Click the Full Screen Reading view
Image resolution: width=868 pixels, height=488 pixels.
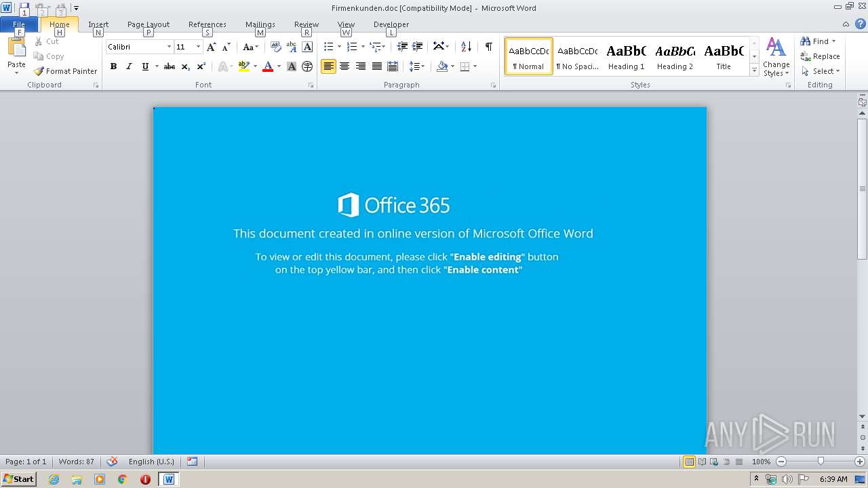pos(701,462)
